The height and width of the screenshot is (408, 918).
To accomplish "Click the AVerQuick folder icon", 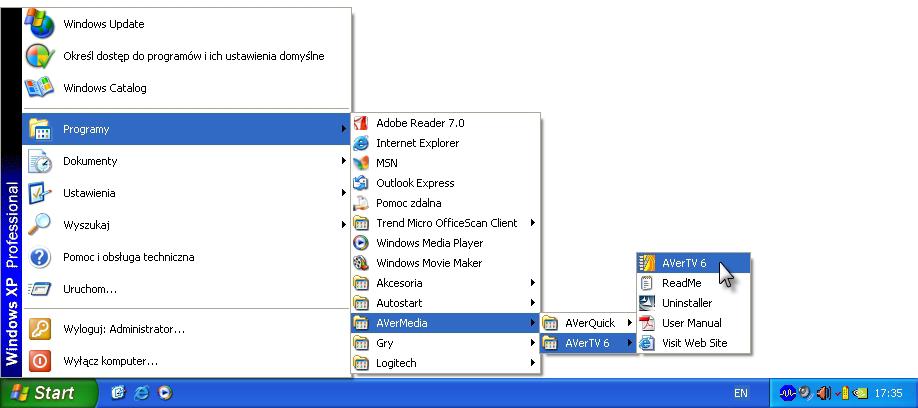I will 550,323.
